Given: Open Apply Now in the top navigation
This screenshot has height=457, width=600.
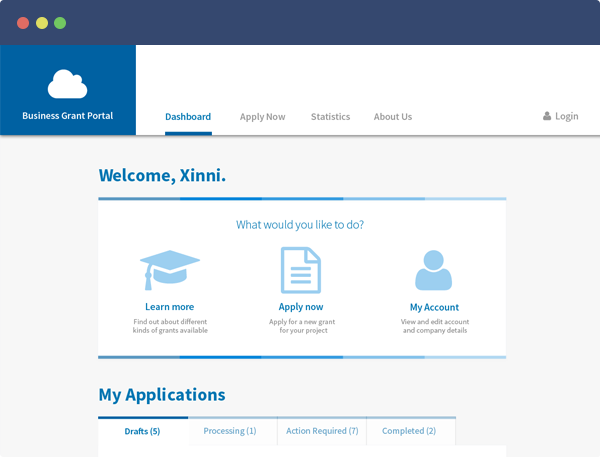Looking at the screenshot, I should point(262,117).
